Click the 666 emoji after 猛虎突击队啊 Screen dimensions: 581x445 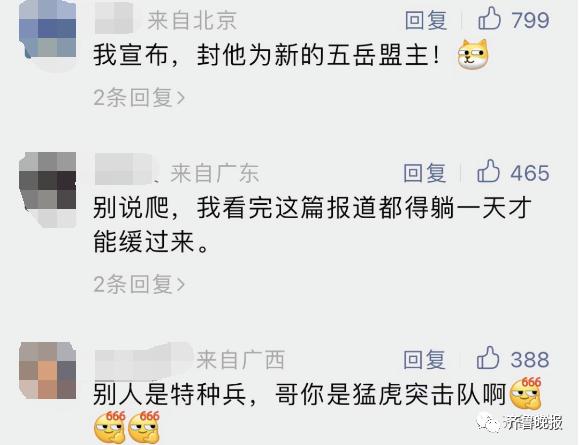tap(526, 393)
